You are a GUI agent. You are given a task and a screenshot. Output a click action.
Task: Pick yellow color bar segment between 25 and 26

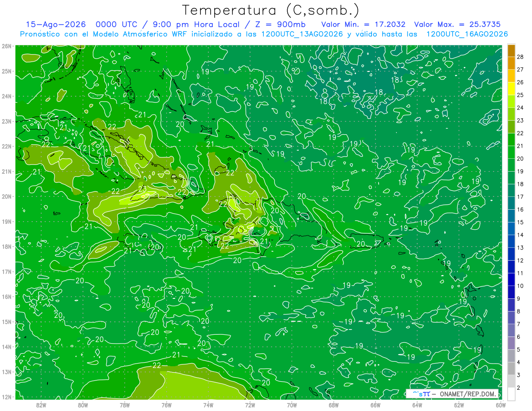pyautogui.click(x=511, y=89)
